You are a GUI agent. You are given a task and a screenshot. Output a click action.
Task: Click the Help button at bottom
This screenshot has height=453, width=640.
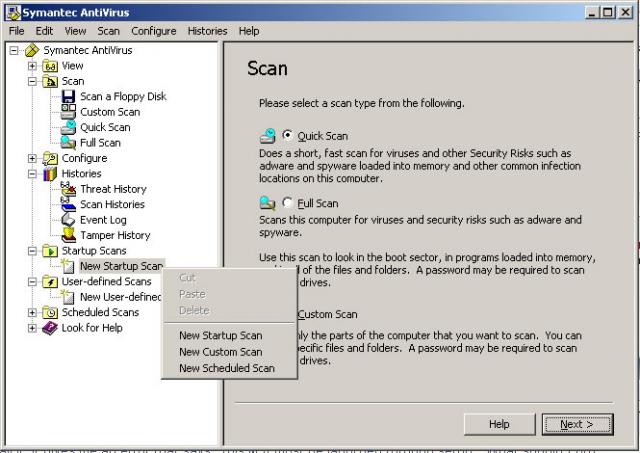(x=499, y=424)
